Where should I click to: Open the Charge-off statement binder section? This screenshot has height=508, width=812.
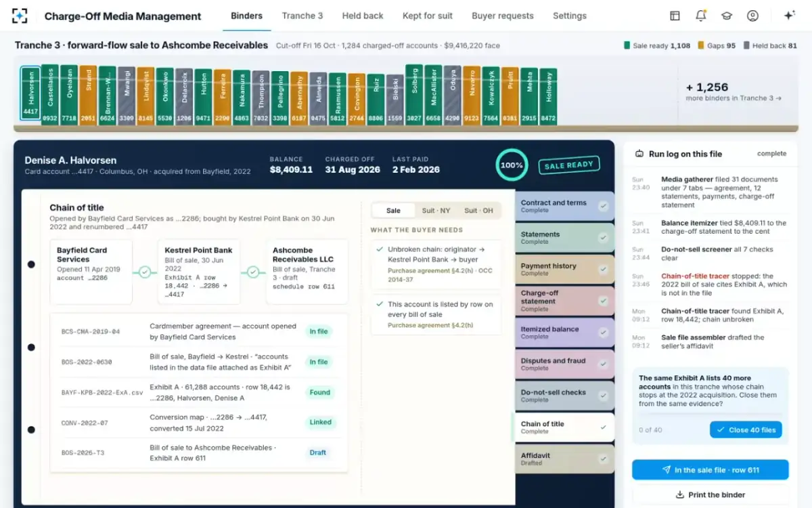coord(564,301)
